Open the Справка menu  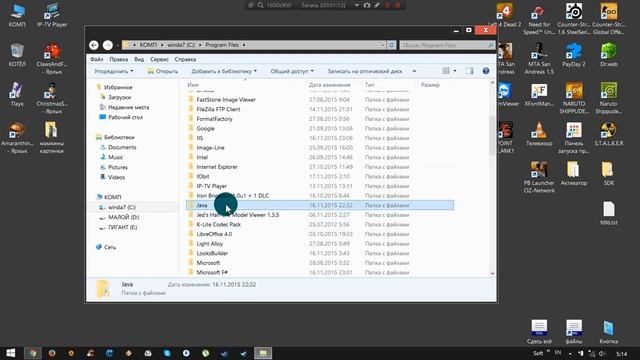[185, 59]
